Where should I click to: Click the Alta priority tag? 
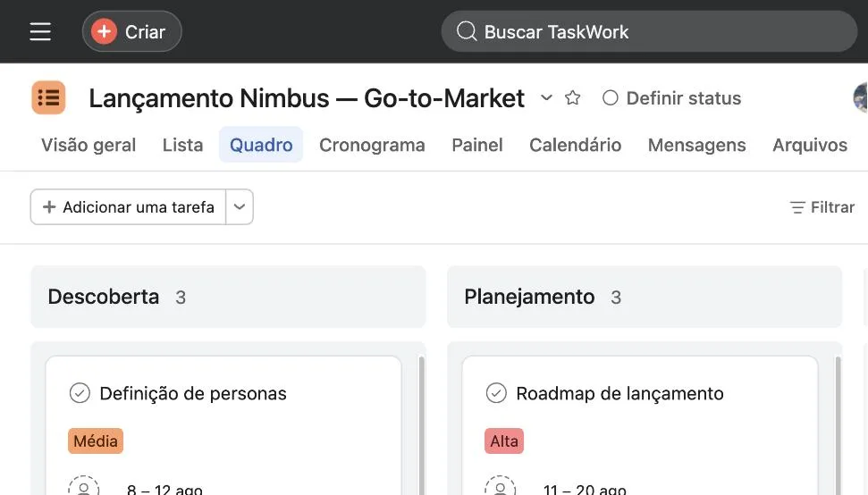(x=504, y=440)
